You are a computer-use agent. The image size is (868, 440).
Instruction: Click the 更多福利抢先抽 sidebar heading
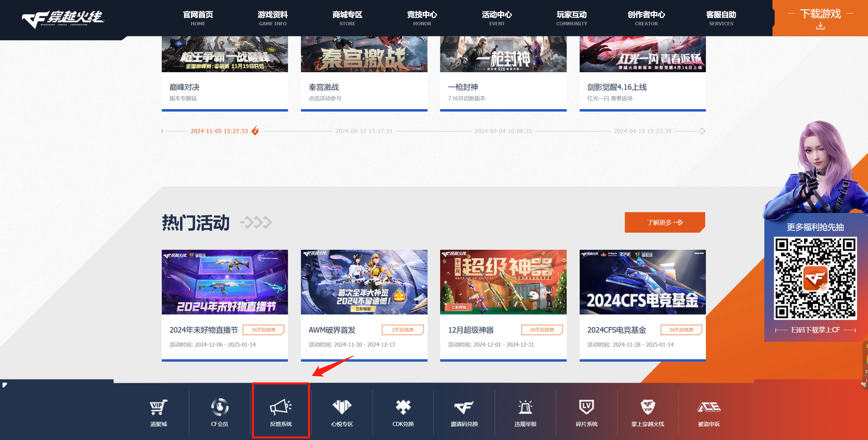tap(815, 227)
